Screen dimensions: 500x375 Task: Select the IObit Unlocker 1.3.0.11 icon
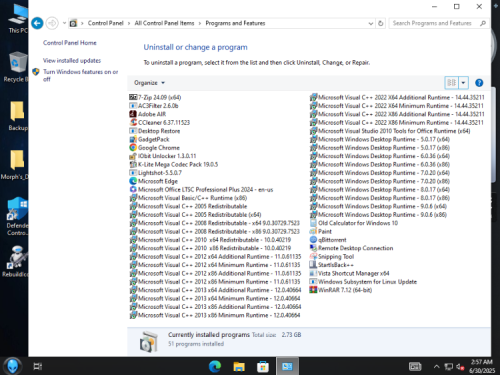tap(133, 156)
